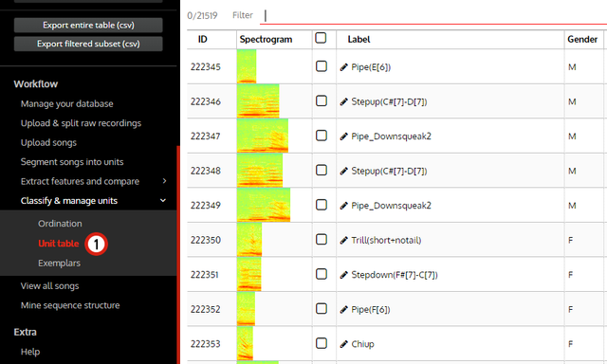Go to View all songs

49,286
